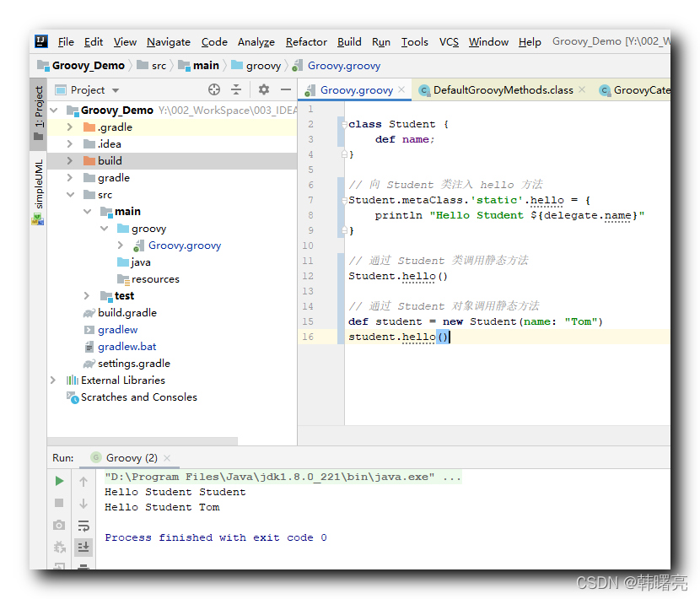Image resolution: width=700 pixels, height=599 pixels.
Task: Click the Project panel horizontal scrollbar
Action: pos(143,441)
